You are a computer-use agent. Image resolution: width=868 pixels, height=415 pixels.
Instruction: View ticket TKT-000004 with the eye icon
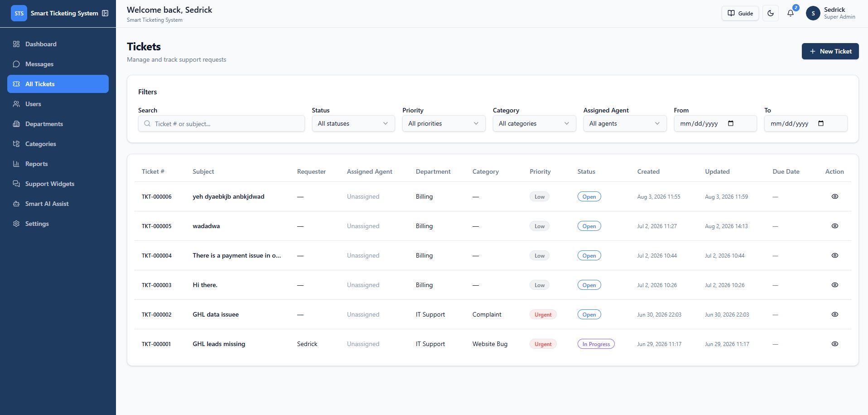[835, 255]
